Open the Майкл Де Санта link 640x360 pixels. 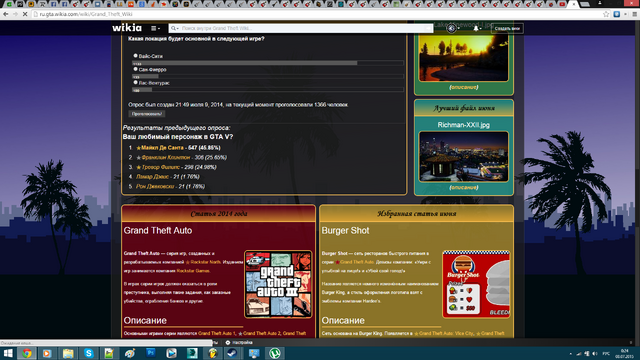tap(162, 148)
